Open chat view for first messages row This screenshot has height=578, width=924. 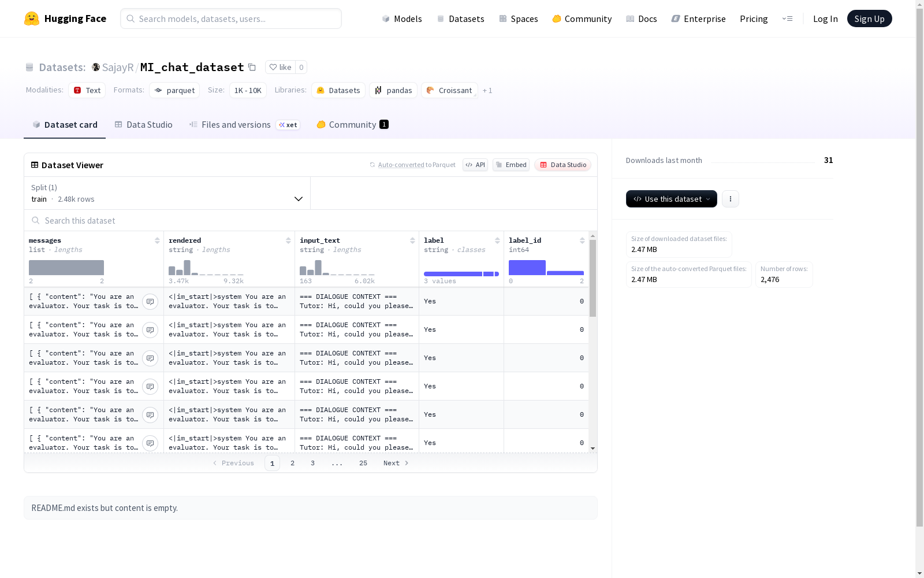click(150, 302)
